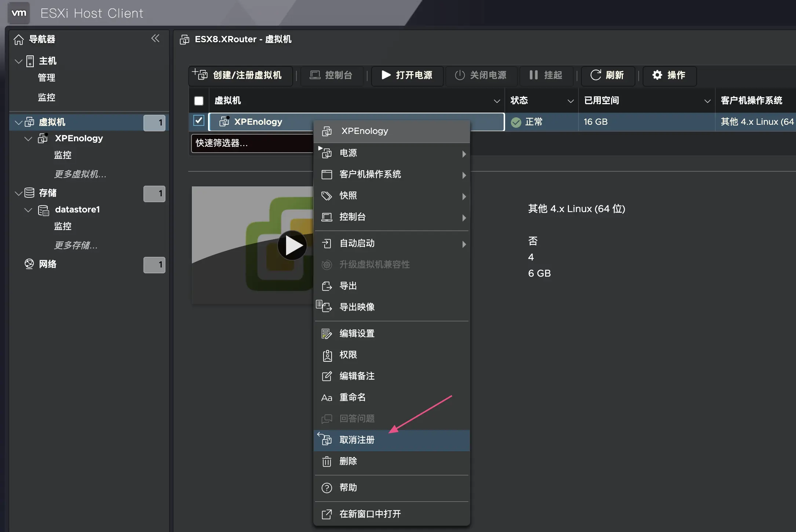
Task: Click the trash icon beside 删除
Action: 326,461
